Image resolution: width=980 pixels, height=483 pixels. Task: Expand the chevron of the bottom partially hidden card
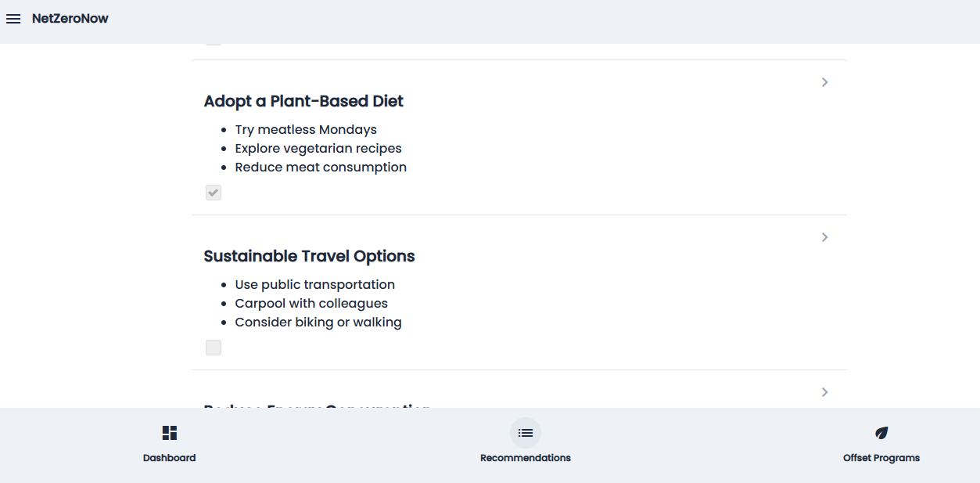pos(824,392)
